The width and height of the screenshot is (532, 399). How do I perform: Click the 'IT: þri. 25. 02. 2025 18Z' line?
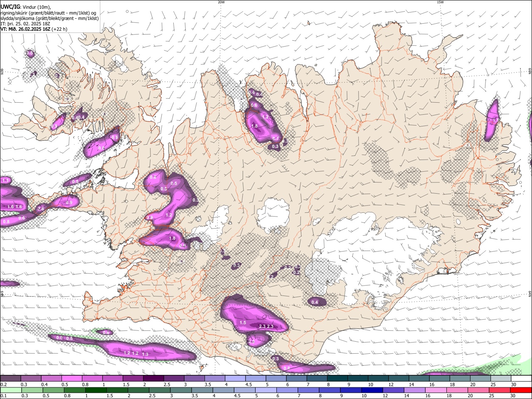point(25,24)
